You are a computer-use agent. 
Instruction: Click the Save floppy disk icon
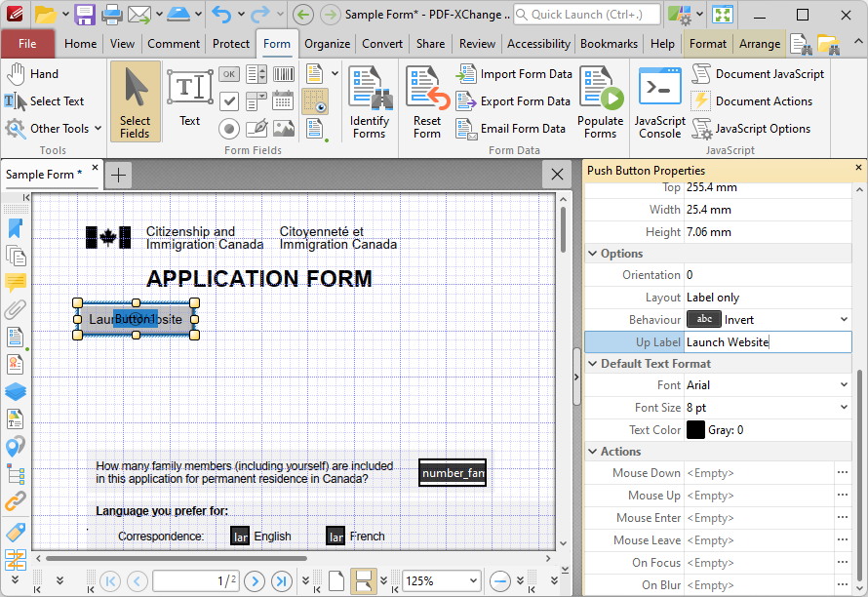(85, 15)
